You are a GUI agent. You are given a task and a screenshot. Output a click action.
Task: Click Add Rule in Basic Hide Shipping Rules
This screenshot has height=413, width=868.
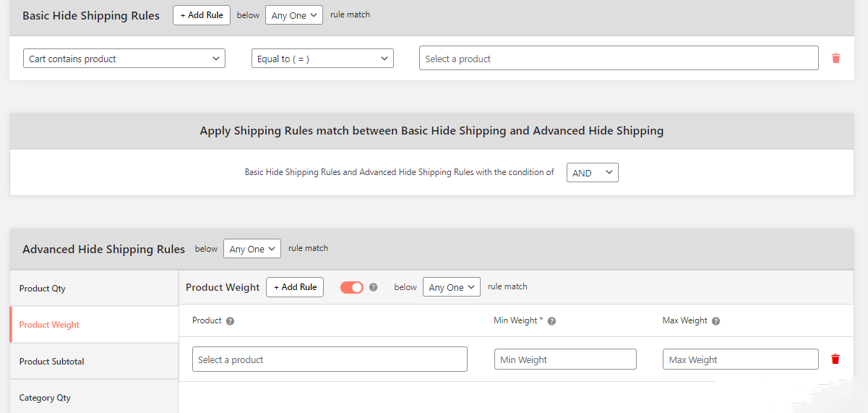tap(202, 15)
